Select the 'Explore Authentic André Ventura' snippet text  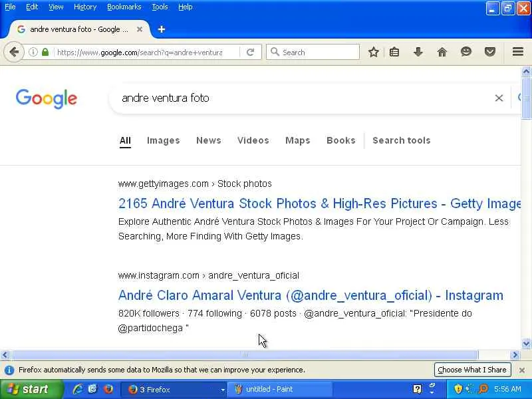(x=186, y=221)
